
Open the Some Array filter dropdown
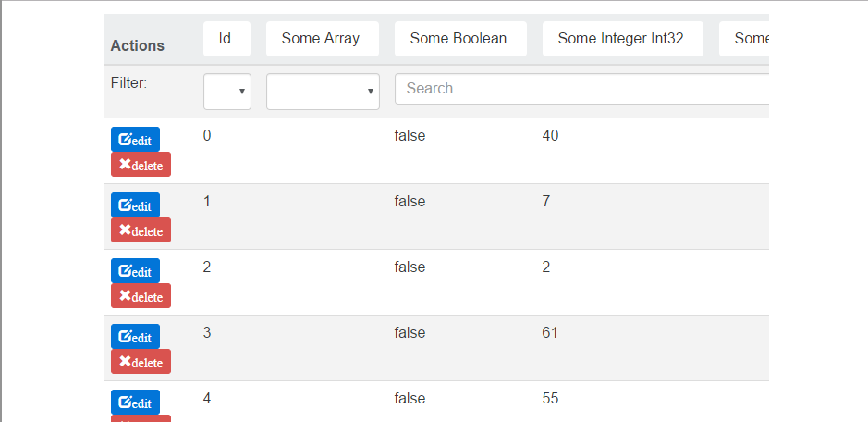click(x=323, y=92)
